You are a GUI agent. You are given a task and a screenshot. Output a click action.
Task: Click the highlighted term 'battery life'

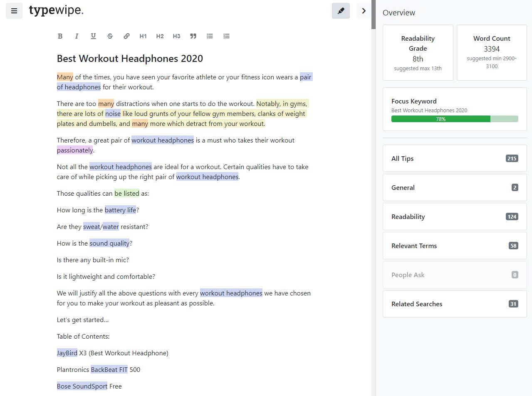(120, 210)
